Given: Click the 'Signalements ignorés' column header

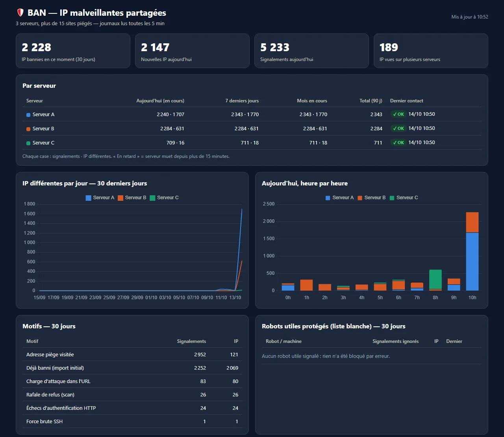Looking at the screenshot, I should click(396, 341).
